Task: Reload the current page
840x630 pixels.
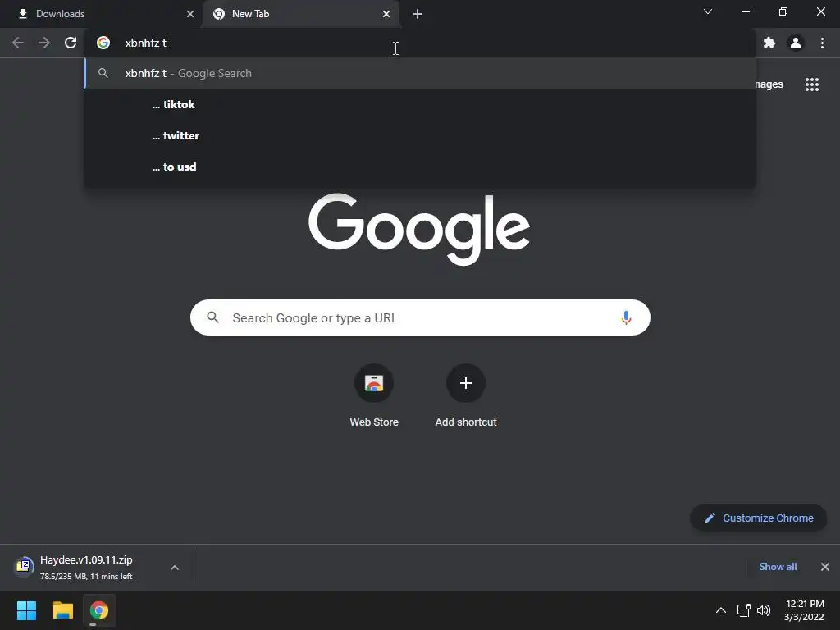Action: [71, 43]
